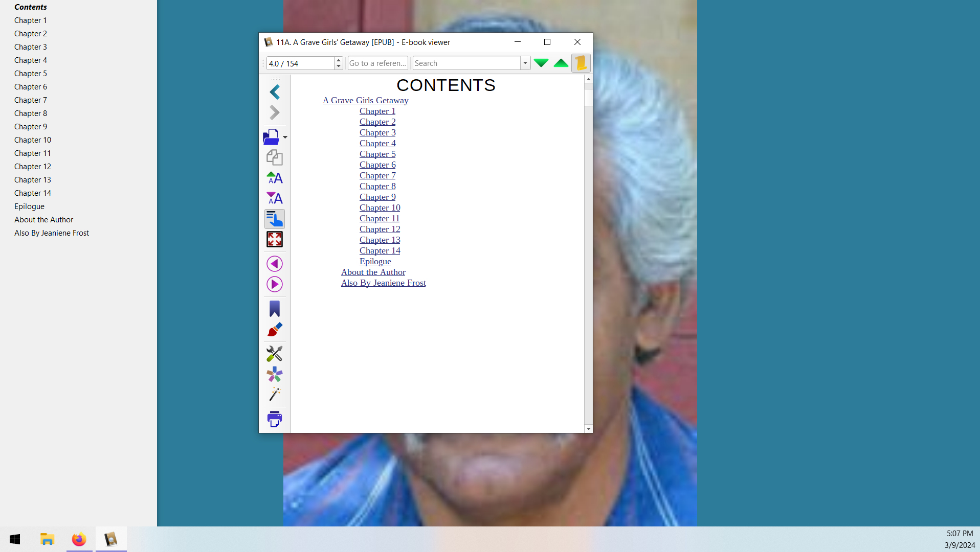Switch to Firefox in the taskbar
The height and width of the screenshot is (552, 980).
click(x=79, y=539)
